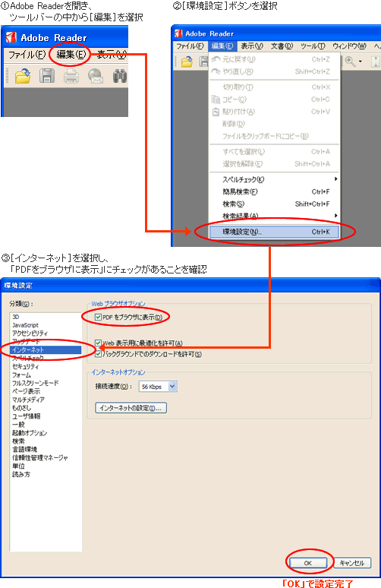This screenshot has height=588, width=381.
Task: Choose 環境設定(N) from the Edit menu
Action: 274,232
